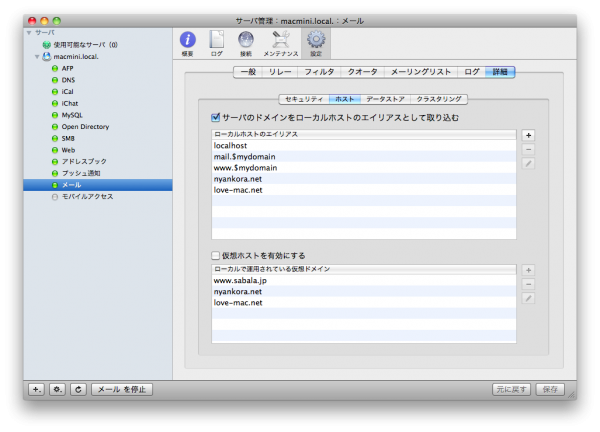
Task: Switch to the データストア sub-tab
Action: pos(385,99)
